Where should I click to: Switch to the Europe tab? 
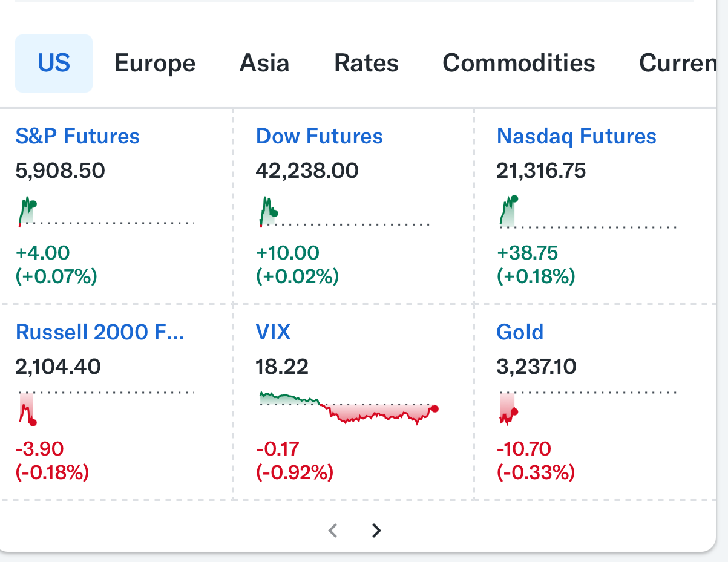pyautogui.click(x=155, y=64)
